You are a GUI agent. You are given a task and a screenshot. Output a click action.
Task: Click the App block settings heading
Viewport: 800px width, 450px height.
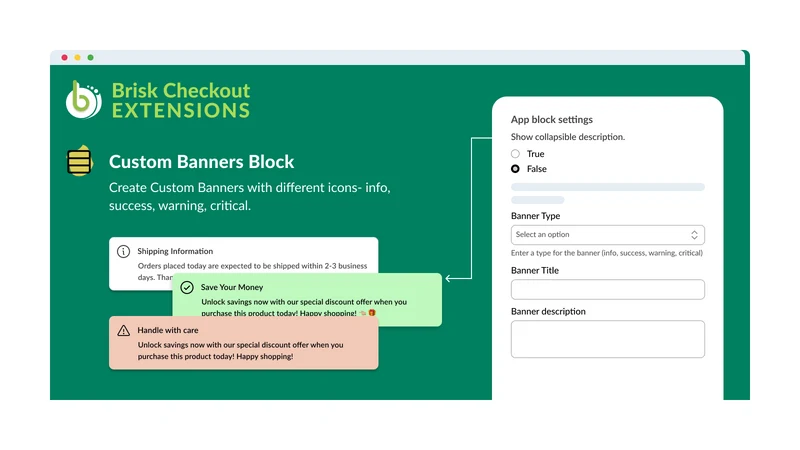(x=552, y=119)
